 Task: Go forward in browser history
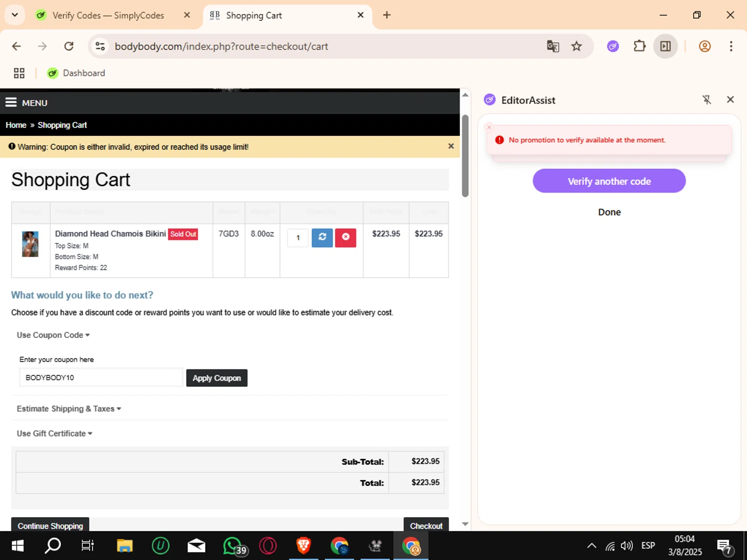tap(42, 46)
